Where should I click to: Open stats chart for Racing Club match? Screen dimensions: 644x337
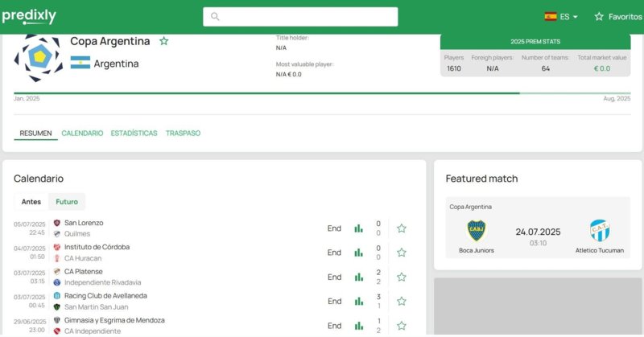(358, 302)
